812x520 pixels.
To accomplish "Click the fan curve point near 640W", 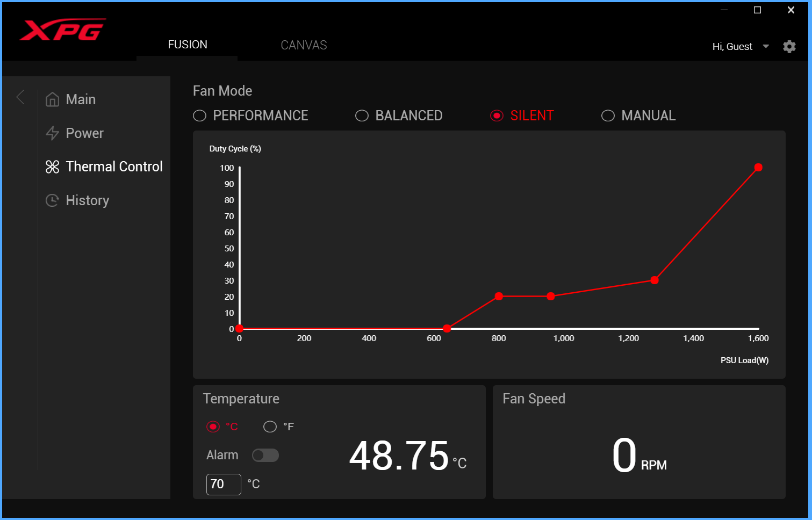I will tap(447, 328).
